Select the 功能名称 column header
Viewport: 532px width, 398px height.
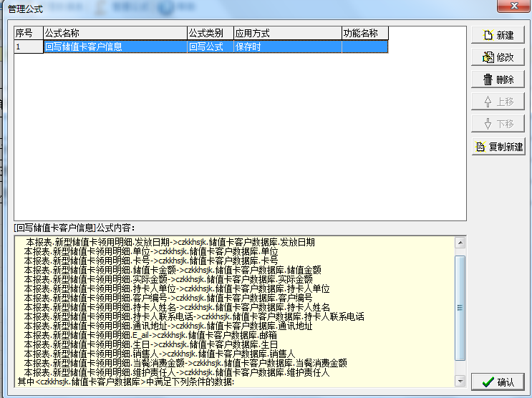(x=365, y=33)
